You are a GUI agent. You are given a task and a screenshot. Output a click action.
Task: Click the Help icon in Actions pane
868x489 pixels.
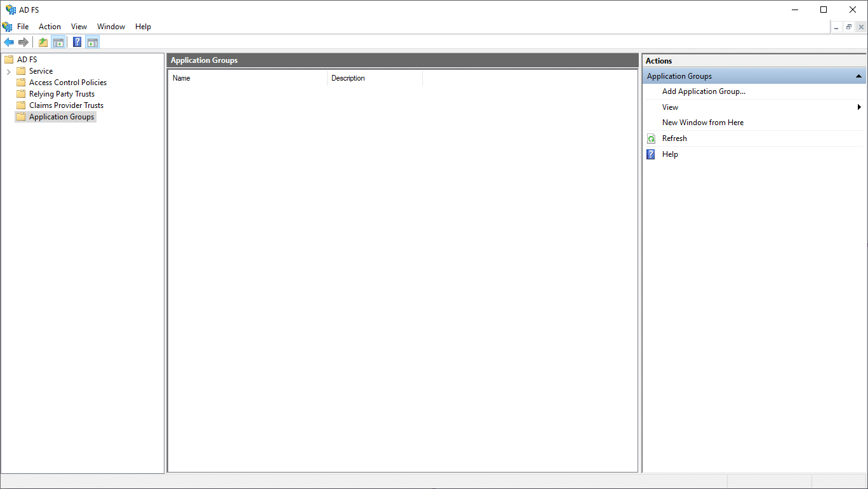(651, 154)
